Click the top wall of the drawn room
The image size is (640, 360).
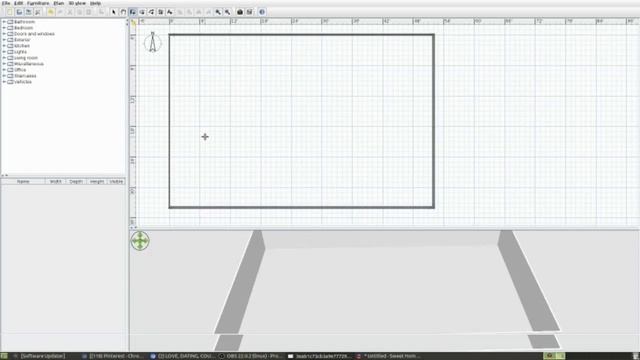click(302, 35)
